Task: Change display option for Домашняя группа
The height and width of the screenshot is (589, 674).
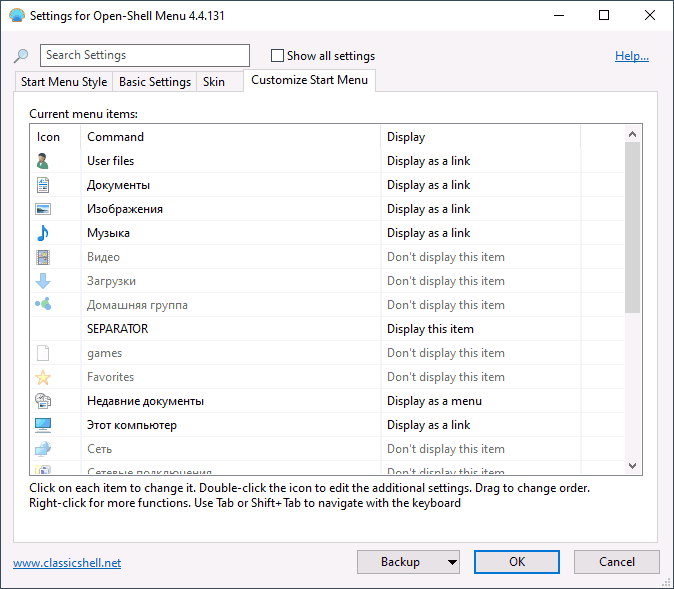Action: (x=446, y=305)
